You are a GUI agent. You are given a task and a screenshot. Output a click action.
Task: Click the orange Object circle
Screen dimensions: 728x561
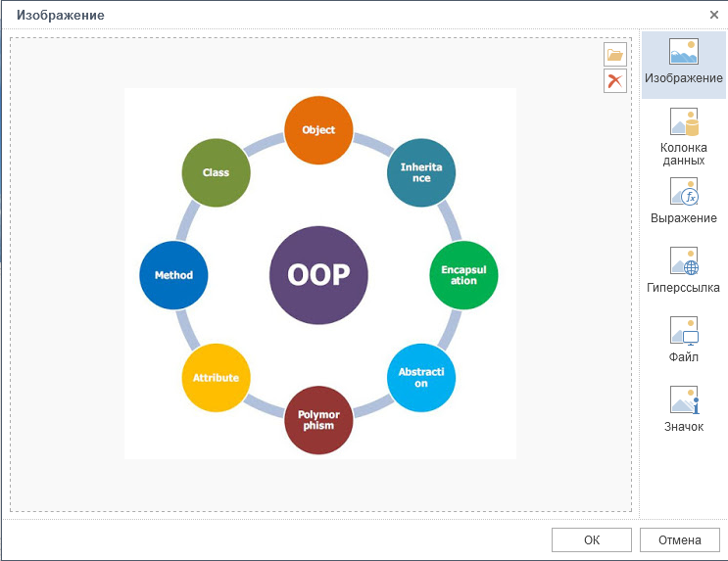318,130
